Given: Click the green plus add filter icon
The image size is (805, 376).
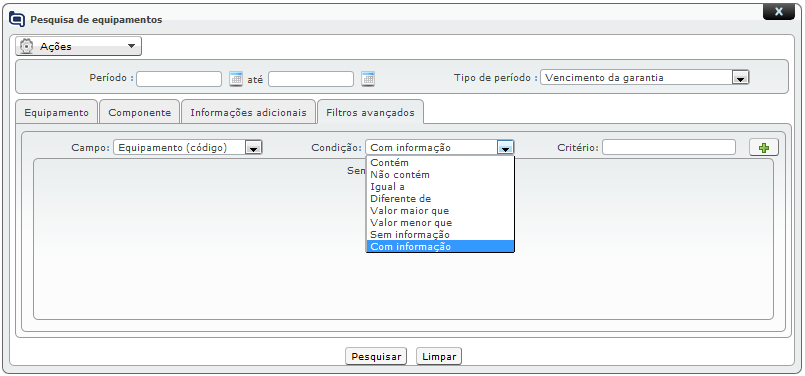Looking at the screenshot, I should pyautogui.click(x=764, y=147).
